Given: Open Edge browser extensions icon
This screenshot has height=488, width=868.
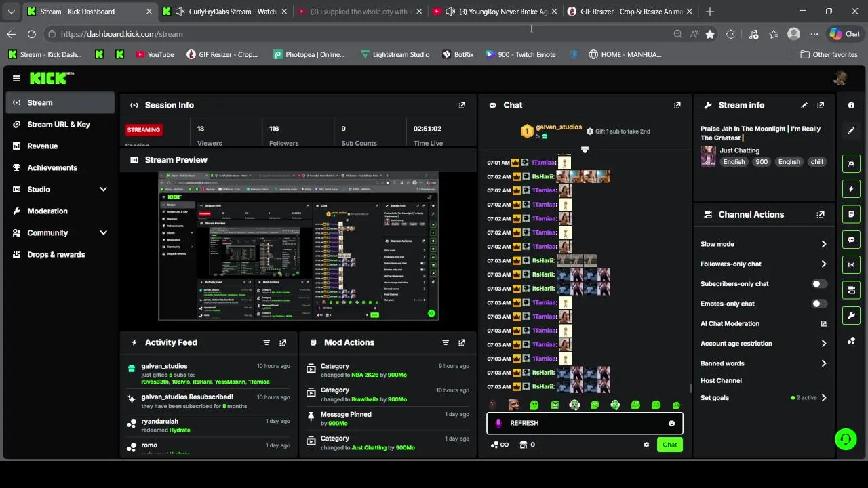Looking at the screenshot, I should pyautogui.click(x=730, y=34).
